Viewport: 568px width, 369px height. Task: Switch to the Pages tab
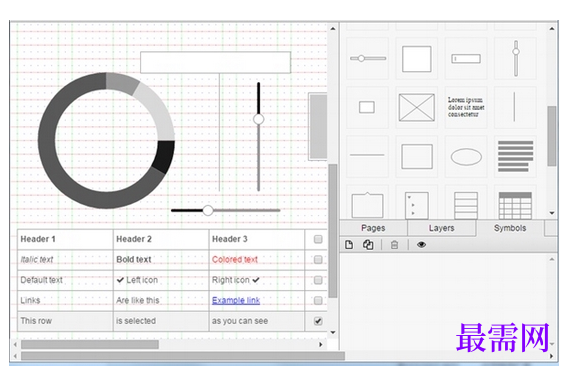coord(373,228)
